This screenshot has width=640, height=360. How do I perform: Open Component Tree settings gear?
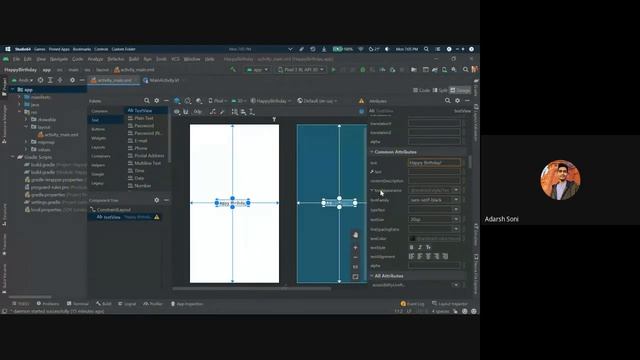tap(156, 200)
